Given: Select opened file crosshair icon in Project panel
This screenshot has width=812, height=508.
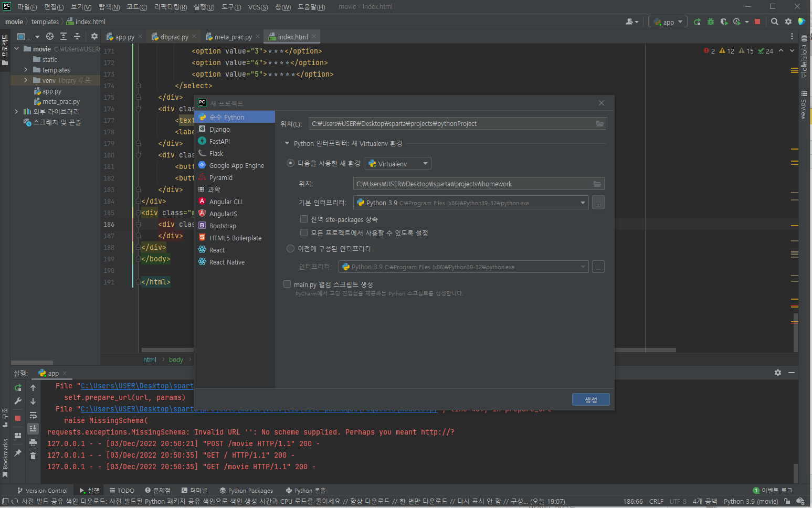Looking at the screenshot, I should click(x=50, y=36).
